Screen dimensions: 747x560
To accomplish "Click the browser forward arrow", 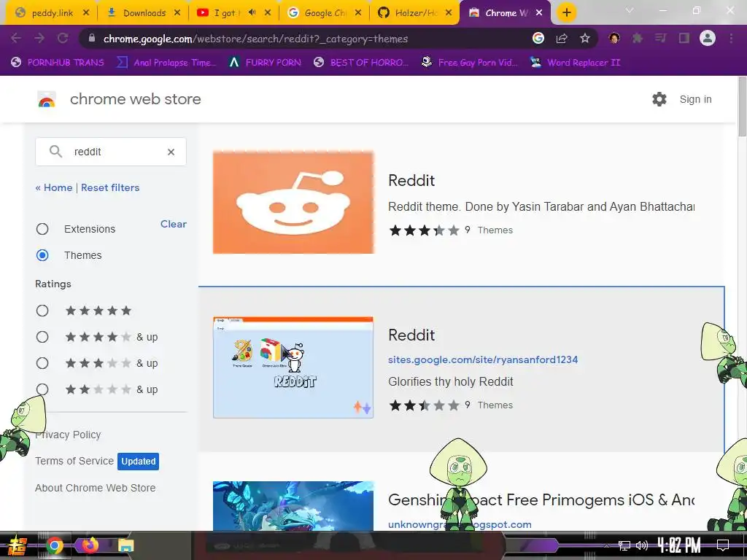I will point(39,38).
